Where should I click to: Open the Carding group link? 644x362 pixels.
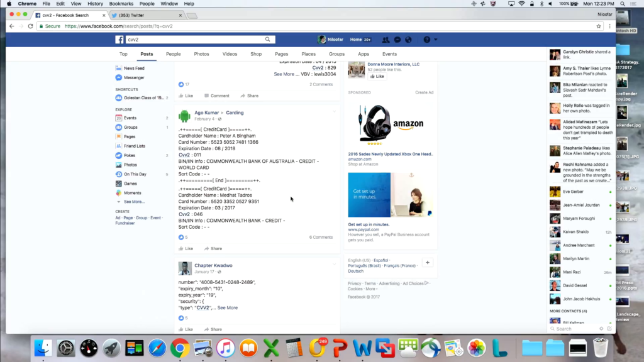click(x=235, y=113)
